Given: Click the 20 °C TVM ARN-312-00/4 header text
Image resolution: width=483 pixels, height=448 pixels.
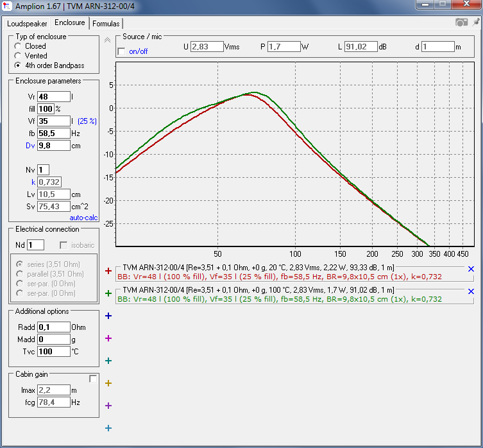Looking at the screenshot, I should pyautogui.click(x=258, y=267).
